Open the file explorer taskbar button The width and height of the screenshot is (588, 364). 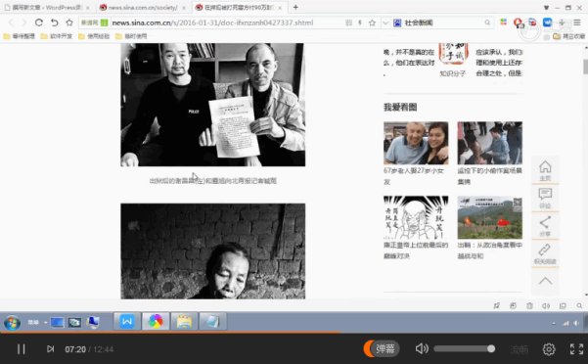click(x=184, y=322)
